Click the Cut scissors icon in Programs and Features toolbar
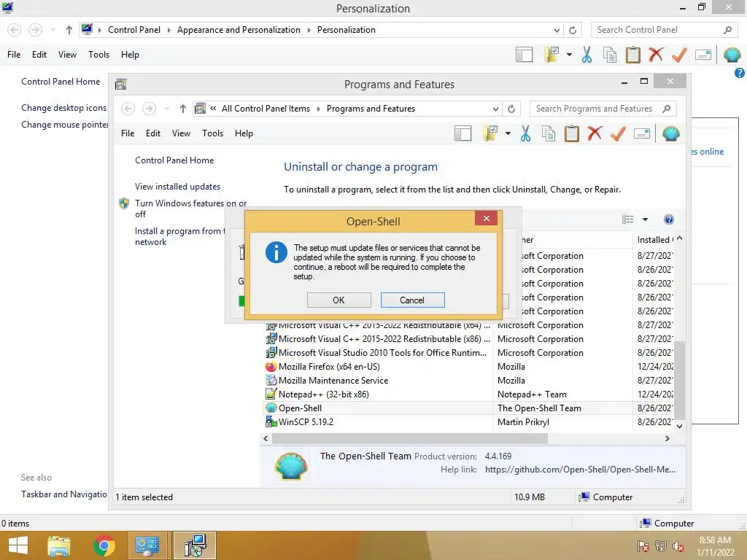This screenshot has height=560, width=747. [525, 134]
